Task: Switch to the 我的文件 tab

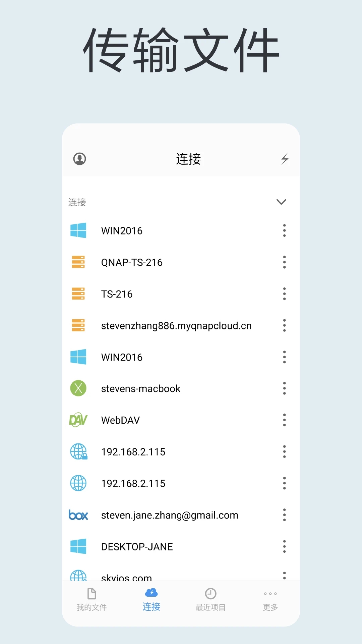Action: pyautogui.click(x=92, y=600)
